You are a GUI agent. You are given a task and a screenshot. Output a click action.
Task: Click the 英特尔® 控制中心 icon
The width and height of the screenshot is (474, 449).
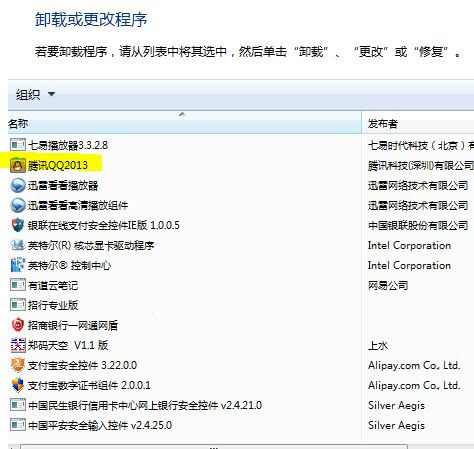(x=18, y=265)
